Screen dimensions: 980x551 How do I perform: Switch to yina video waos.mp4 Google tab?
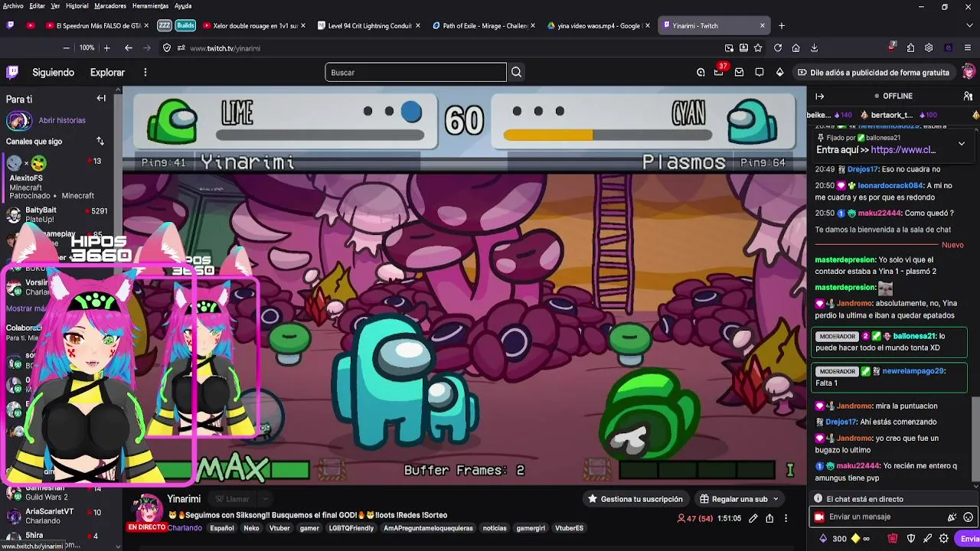(x=599, y=25)
